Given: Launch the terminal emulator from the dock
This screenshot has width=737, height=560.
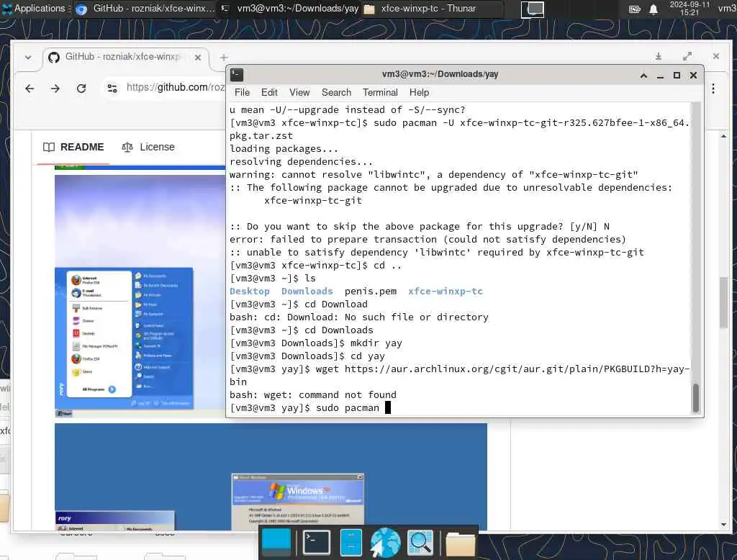Looking at the screenshot, I should point(316,543).
